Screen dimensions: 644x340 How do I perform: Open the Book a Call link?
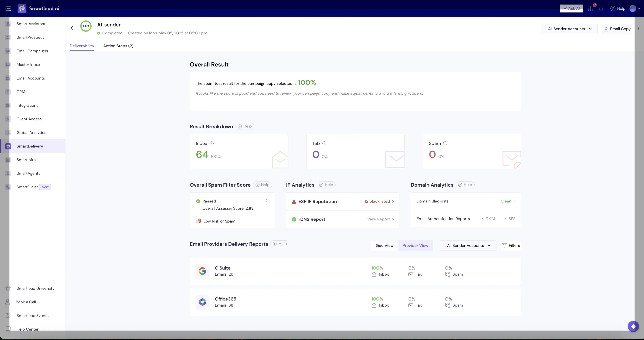pos(26,302)
